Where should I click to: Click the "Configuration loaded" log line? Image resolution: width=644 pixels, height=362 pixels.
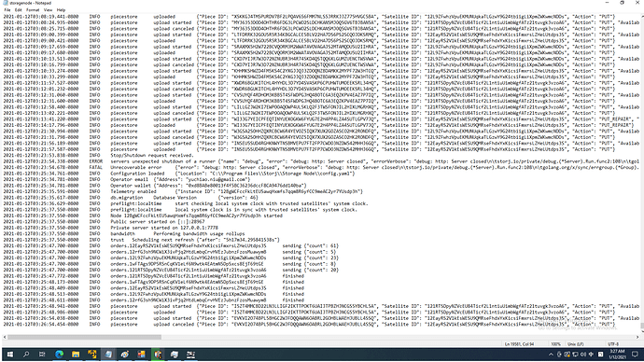(179, 174)
